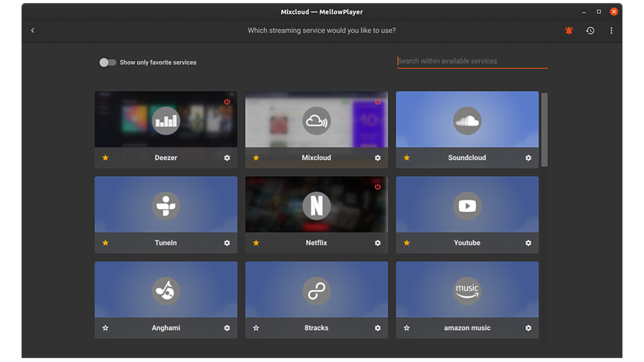Image resolution: width=644 pixels, height=362 pixels.
Task: Open the three-dot overflow menu
Action: (x=611, y=30)
